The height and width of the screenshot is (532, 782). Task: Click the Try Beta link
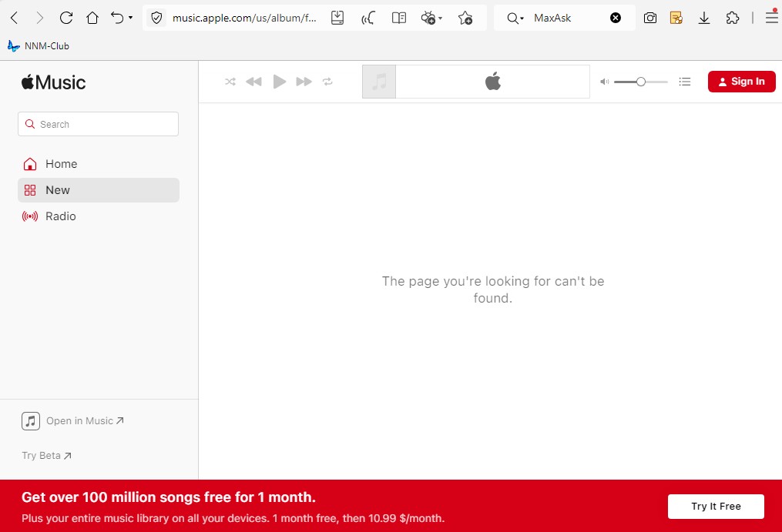click(x=46, y=456)
